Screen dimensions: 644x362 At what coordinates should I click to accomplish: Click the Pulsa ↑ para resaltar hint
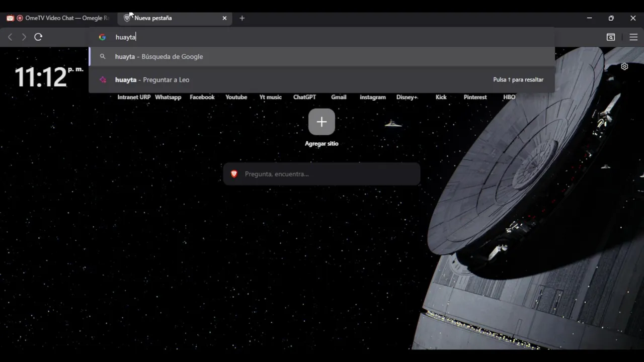[518, 79]
